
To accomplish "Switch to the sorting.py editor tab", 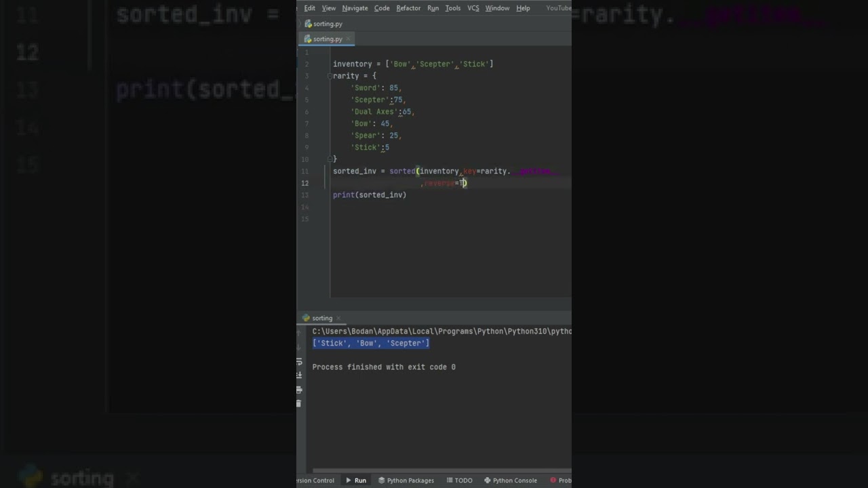I will pos(328,39).
